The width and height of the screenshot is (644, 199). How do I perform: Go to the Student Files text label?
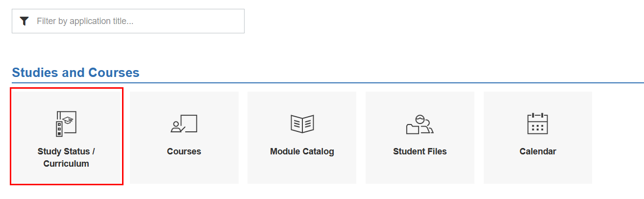click(420, 151)
